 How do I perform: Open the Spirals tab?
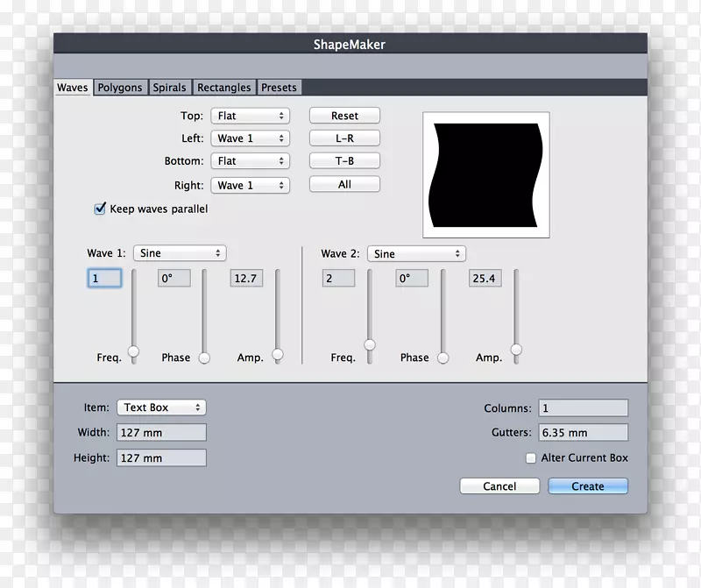click(170, 88)
